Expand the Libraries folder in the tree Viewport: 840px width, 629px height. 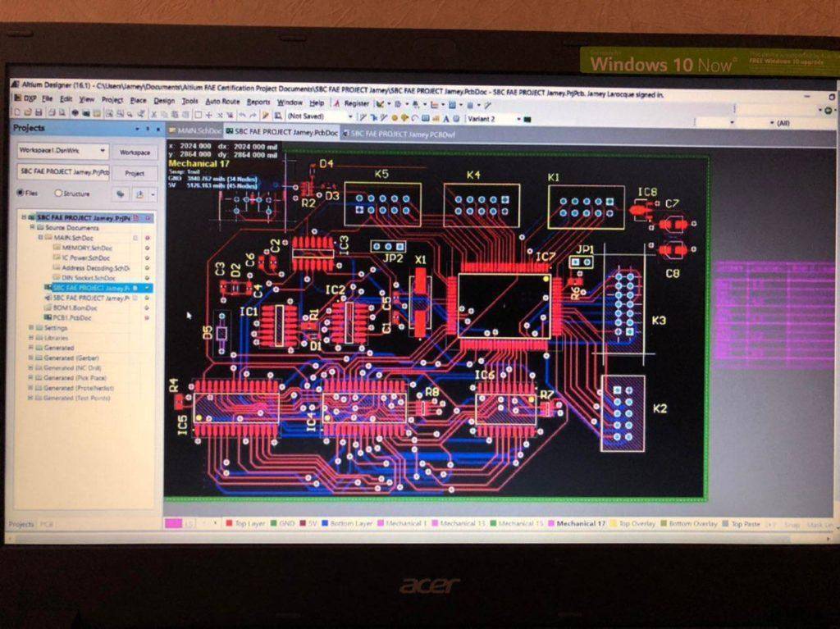(x=31, y=338)
